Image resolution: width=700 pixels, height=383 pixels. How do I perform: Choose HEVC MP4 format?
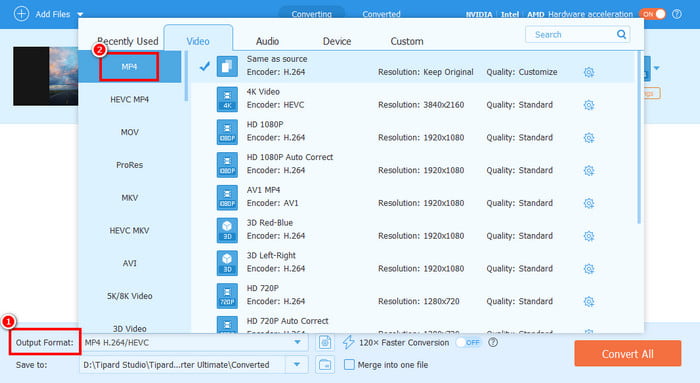(x=129, y=99)
